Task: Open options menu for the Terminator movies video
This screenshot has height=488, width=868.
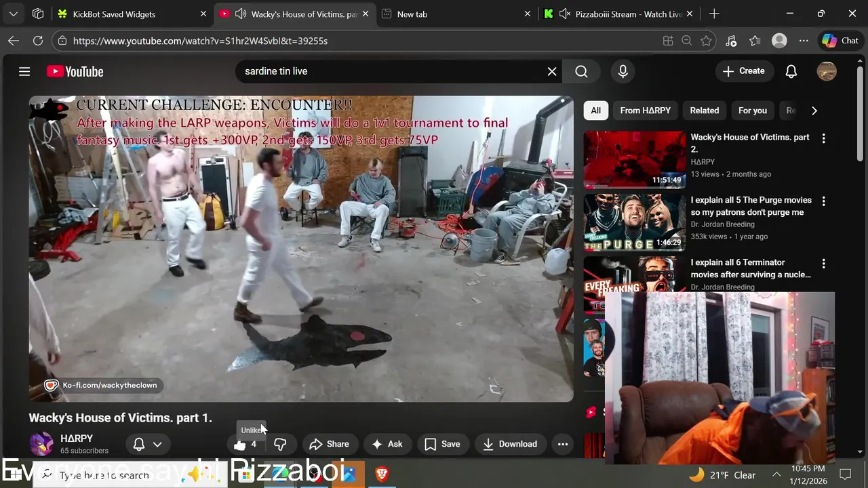Action: pyautogui.click(x=823, y=264)
